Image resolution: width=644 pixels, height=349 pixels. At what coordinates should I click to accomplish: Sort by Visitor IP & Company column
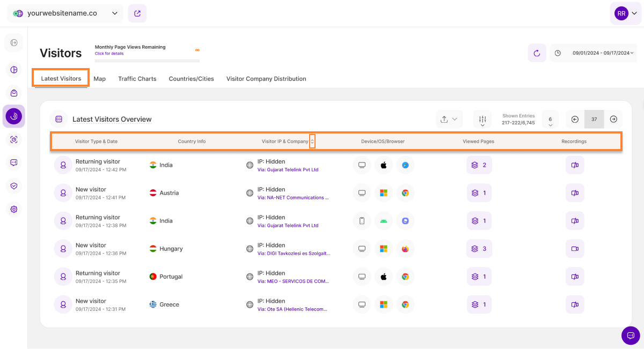(x=312, y=142)
